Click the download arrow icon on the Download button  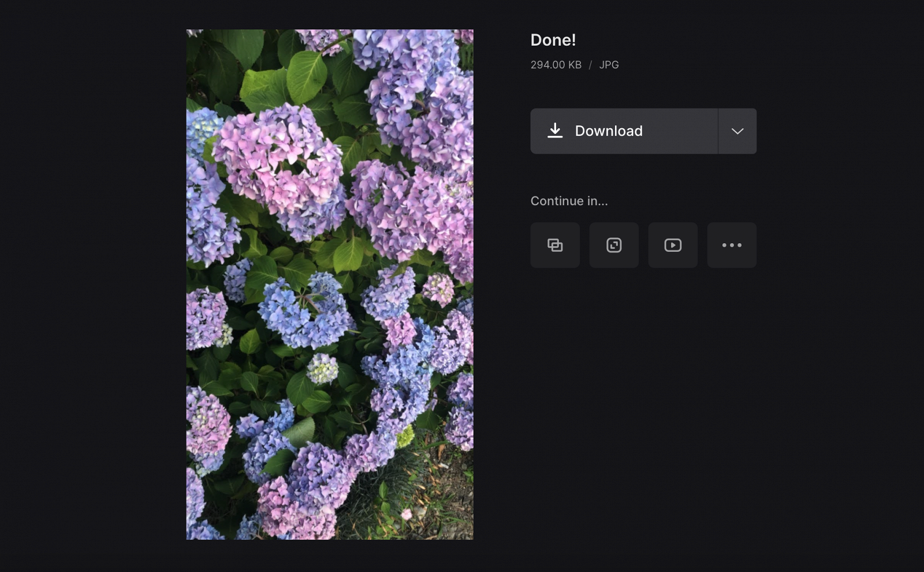555,131
